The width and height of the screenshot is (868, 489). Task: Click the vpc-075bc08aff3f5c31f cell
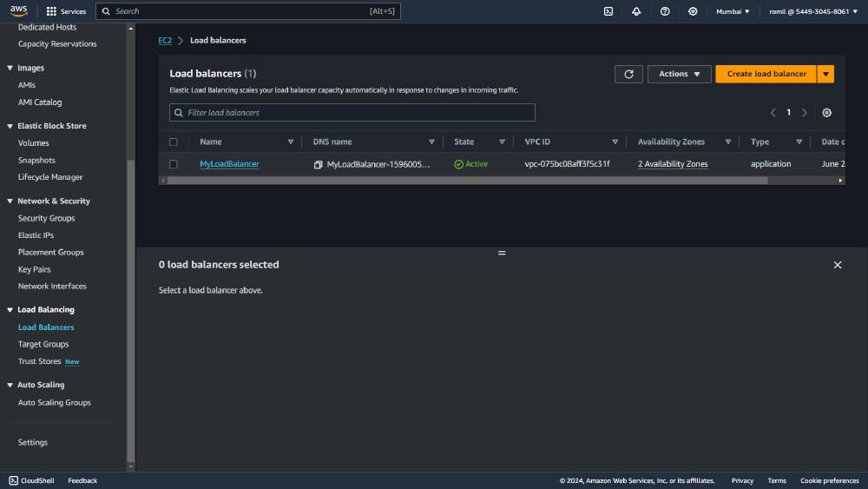(x=567, y=164)
